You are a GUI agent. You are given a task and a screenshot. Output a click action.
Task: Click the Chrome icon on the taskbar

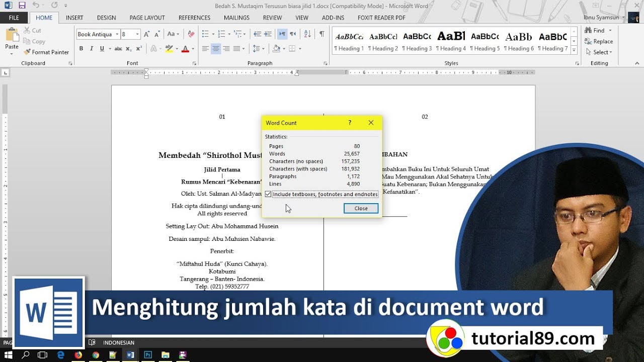(x=96, y=354)
